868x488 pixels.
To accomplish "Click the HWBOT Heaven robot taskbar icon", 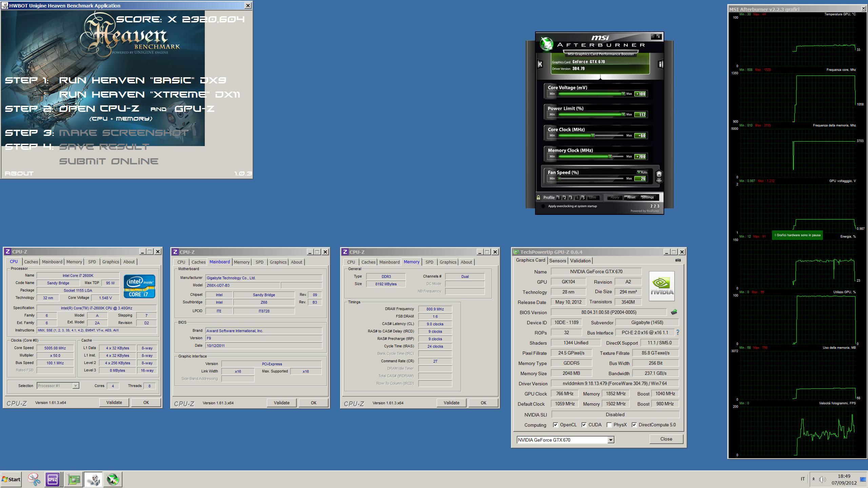I will (93, 479).
